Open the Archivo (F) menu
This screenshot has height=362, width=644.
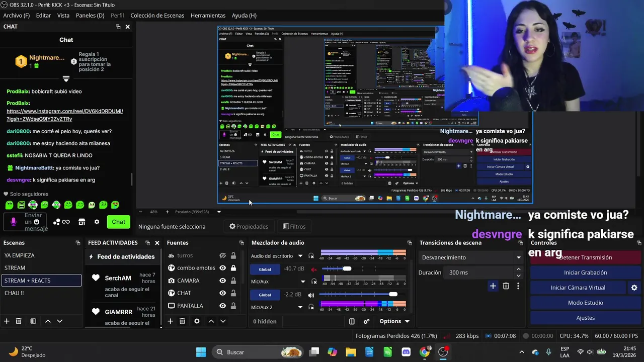(17, 16)
